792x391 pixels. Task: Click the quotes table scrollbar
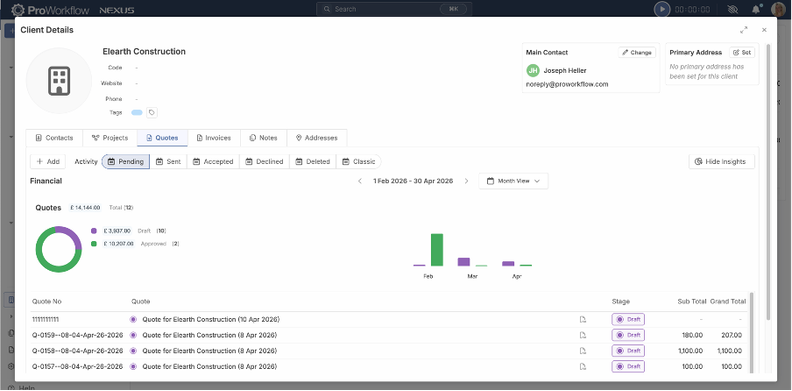(x=751, y=332)
